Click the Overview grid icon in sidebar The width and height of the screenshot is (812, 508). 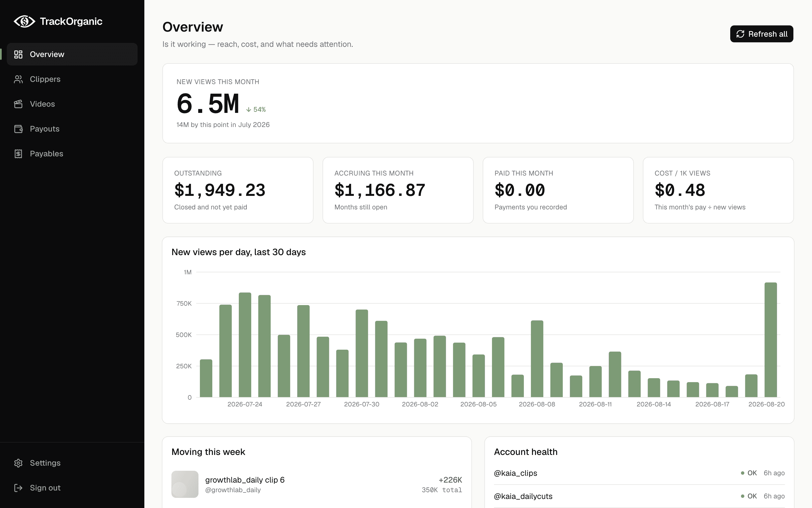[18, 54]
